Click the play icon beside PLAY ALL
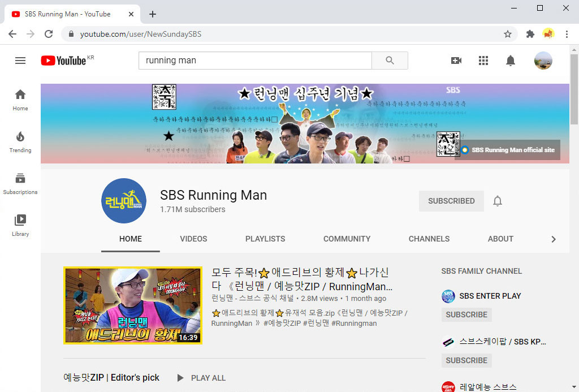This screenshot has height=392, width=579. point(180,378)
